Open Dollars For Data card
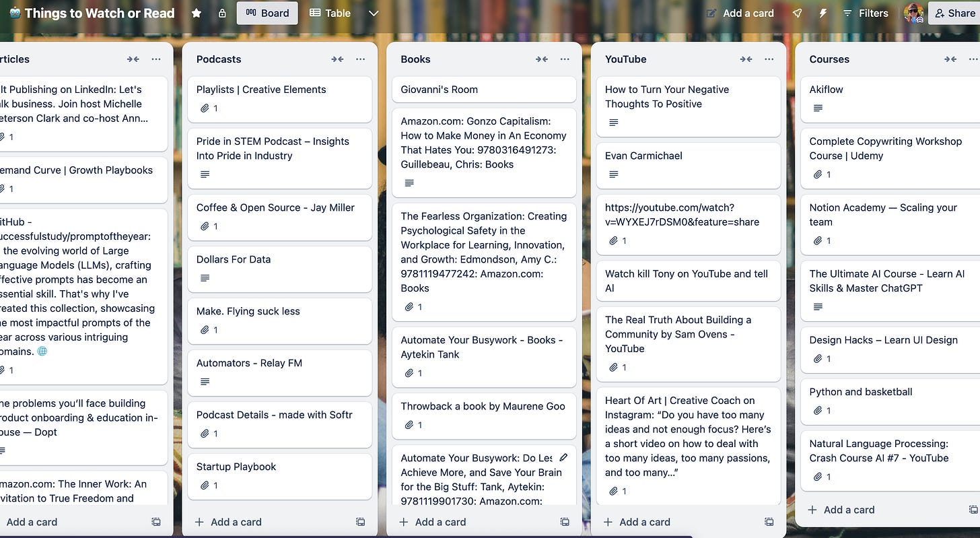Screen dimensions: 980x538 279,269
